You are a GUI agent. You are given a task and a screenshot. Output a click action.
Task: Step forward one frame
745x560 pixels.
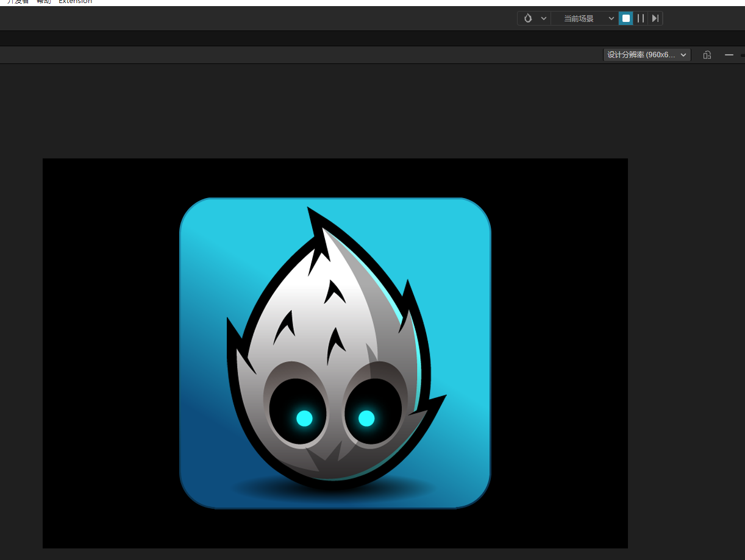tap(655, 18)
